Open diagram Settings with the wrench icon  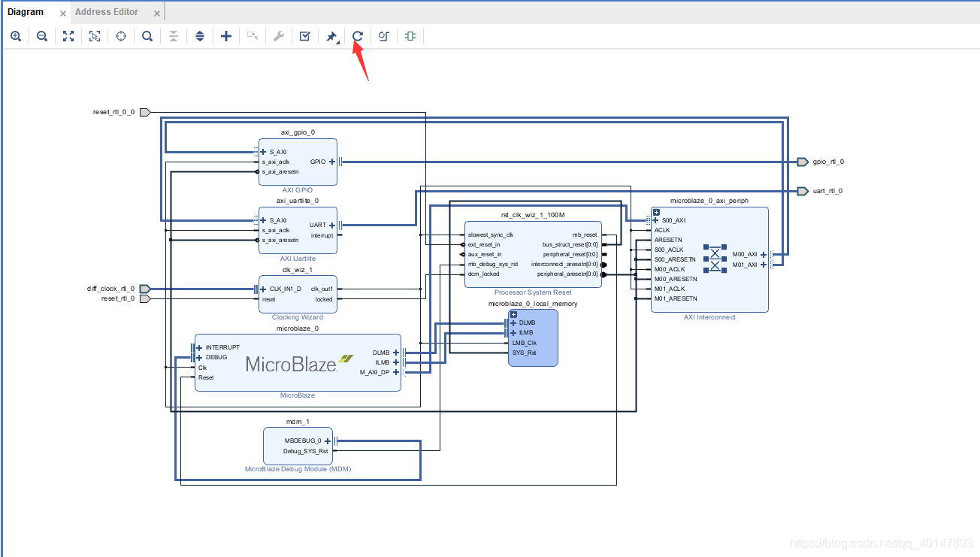(279, 35)
